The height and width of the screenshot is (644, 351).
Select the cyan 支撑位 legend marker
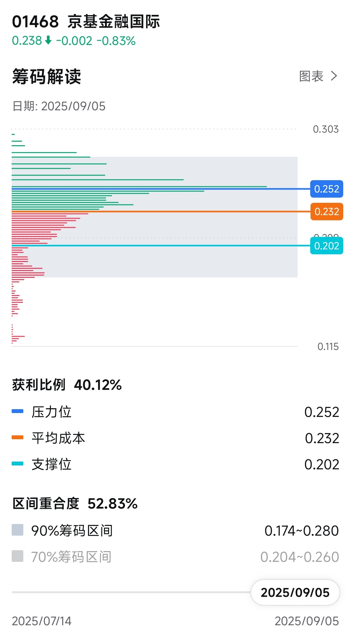(17, 464)
